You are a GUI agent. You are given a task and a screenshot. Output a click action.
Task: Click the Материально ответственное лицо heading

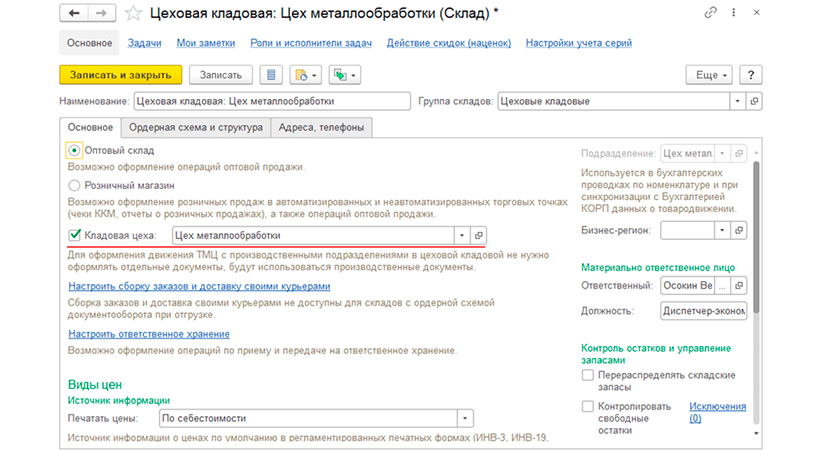[658, 267]
